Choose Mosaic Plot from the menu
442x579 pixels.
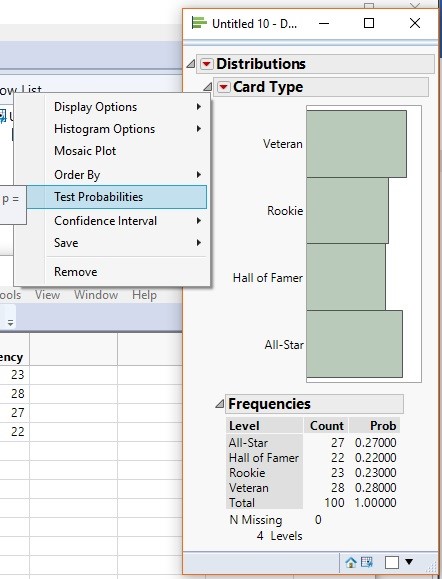(117, 151)
